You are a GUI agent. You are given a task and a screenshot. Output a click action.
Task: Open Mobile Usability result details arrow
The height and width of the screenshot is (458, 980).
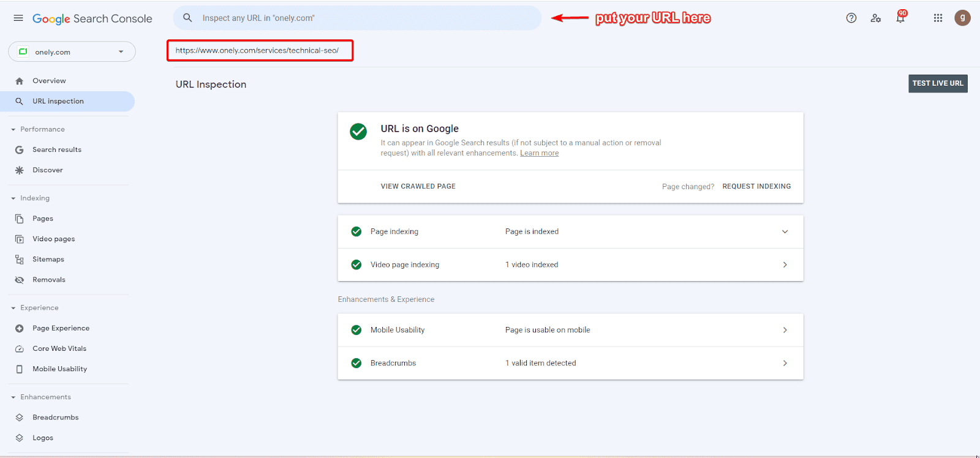[785, 330]
